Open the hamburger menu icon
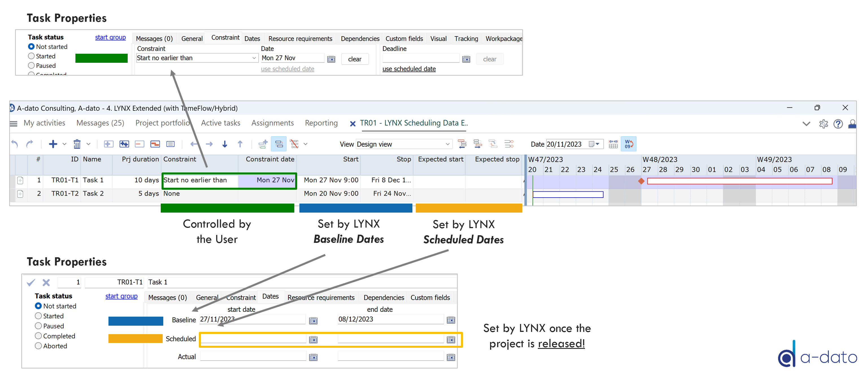Screen dimensions: 868x376 [x=14, y=124]
